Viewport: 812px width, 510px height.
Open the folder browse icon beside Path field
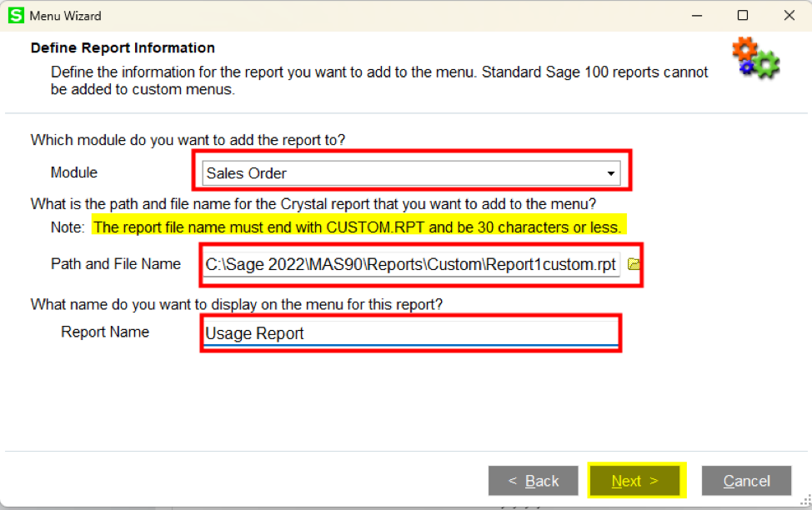634,264
